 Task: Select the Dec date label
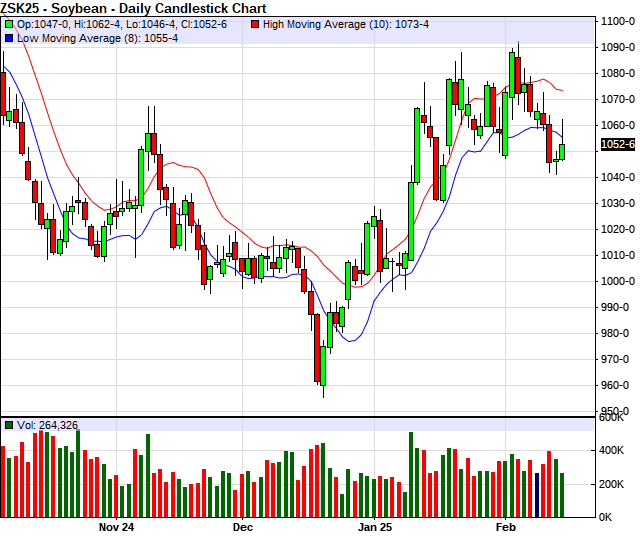point(242,526)
